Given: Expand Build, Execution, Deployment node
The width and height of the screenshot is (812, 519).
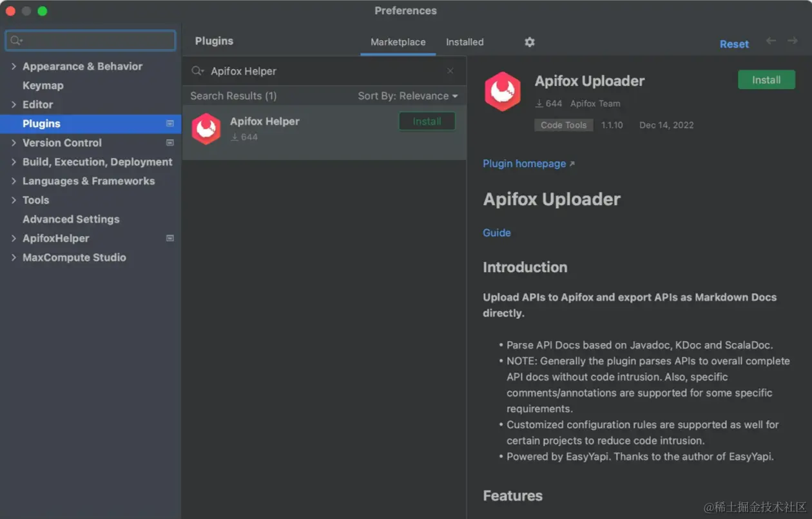Looking at the screenshot, I should pos(14,162).
